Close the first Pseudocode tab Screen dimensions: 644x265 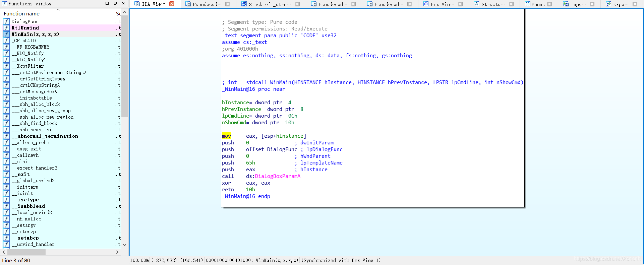[228, 4]
